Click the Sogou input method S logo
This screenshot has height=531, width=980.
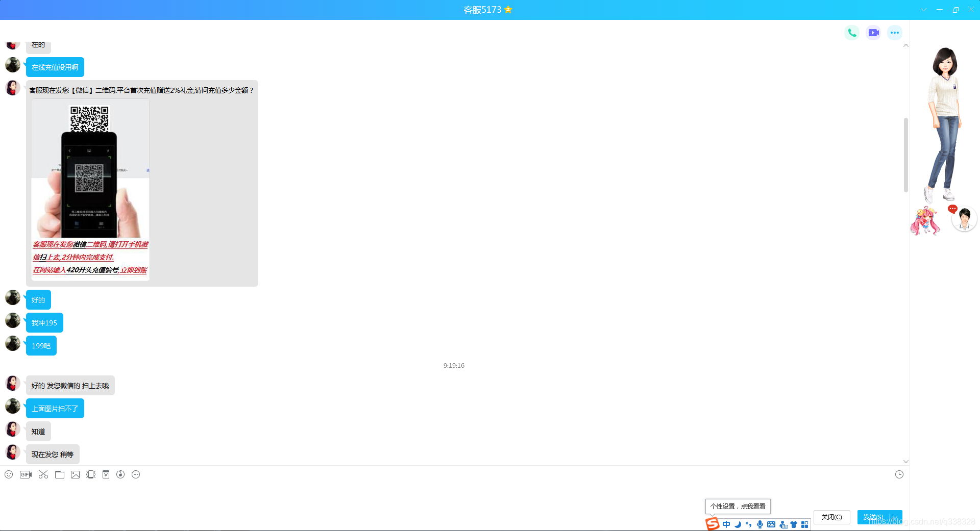pos(713,523)
